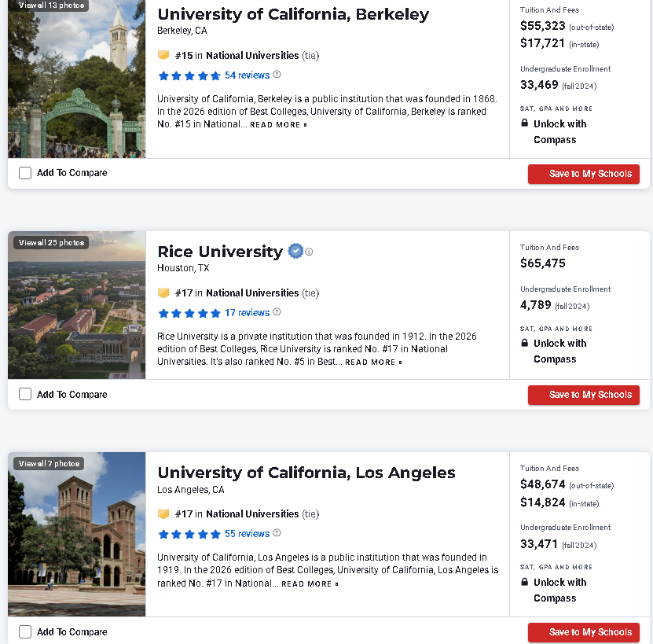The image size is (653, 644).
Task: Click Rice University verified badge icon
Action: (x=295, y=251)
